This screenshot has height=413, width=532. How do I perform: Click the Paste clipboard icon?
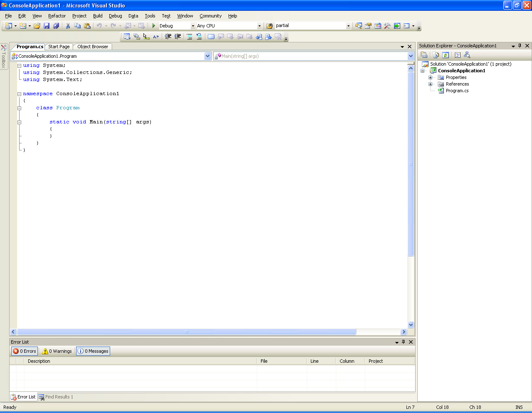tap(87, 26)
